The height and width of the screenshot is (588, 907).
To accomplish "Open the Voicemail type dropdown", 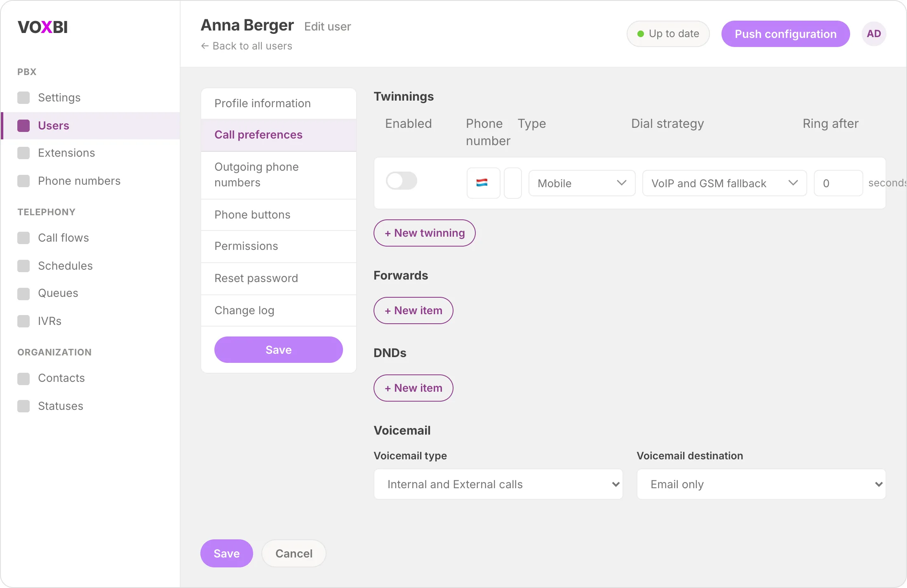I will 498,484.
